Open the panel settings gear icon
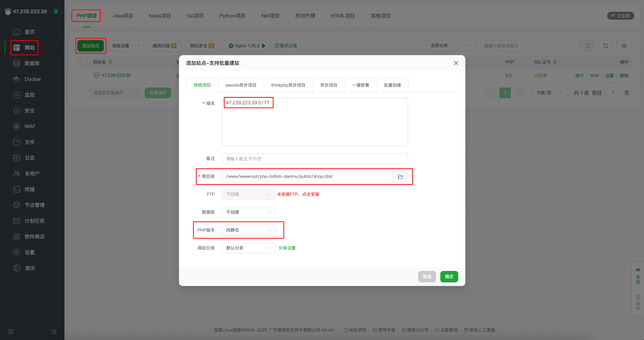Screen dimensions: 644x340 624,46
